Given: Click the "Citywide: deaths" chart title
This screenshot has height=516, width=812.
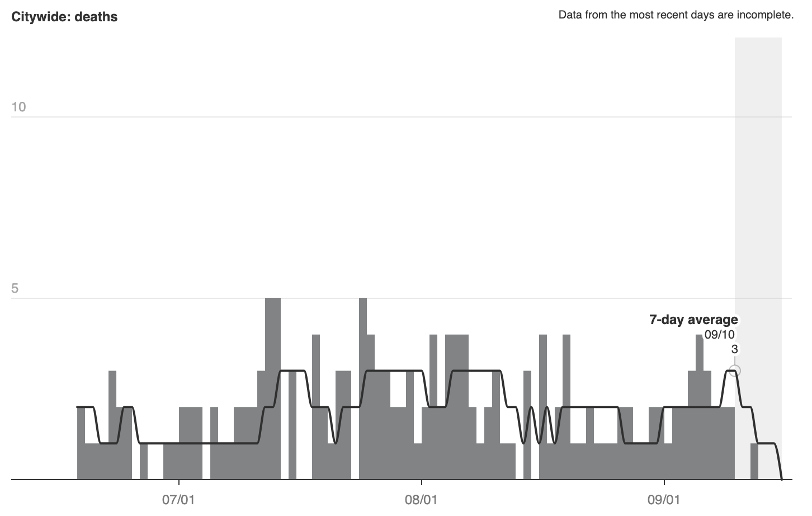Looking at the screenshot, I should [64, 17].
